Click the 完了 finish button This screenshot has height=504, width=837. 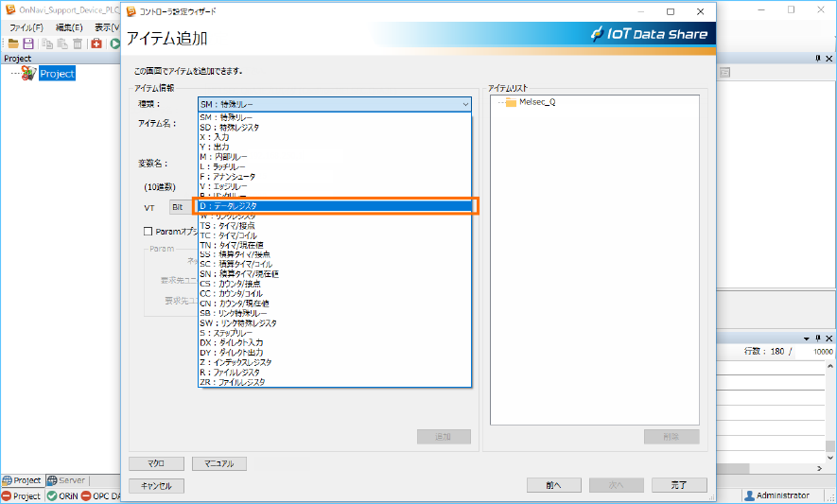(x=678, y=485)
